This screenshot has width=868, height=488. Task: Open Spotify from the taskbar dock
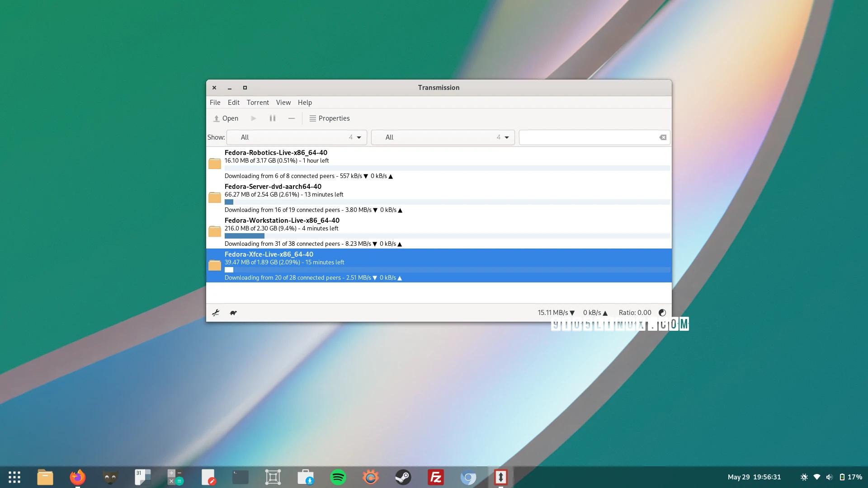coord(338,477)
